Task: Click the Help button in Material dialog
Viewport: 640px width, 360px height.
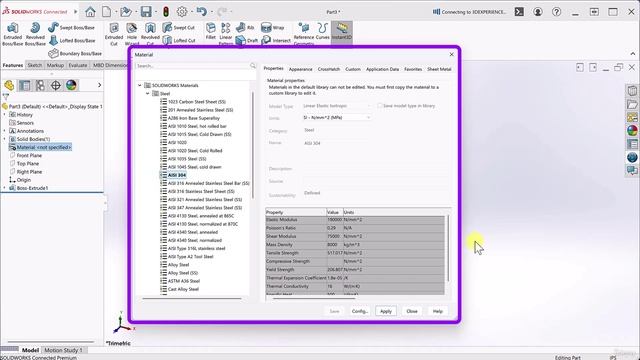Action: (x=438, y=311)
